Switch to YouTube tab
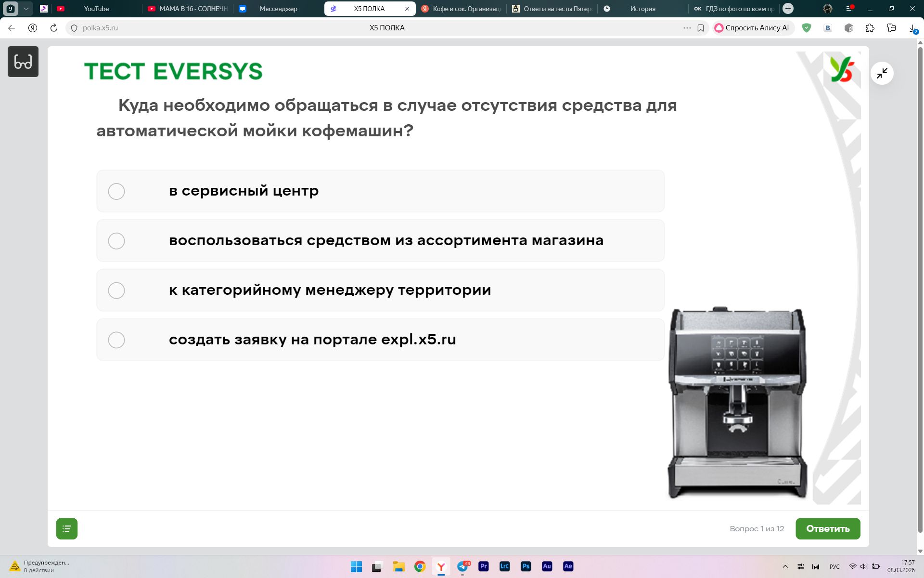The image size is (924, 578). coord(96,9)
